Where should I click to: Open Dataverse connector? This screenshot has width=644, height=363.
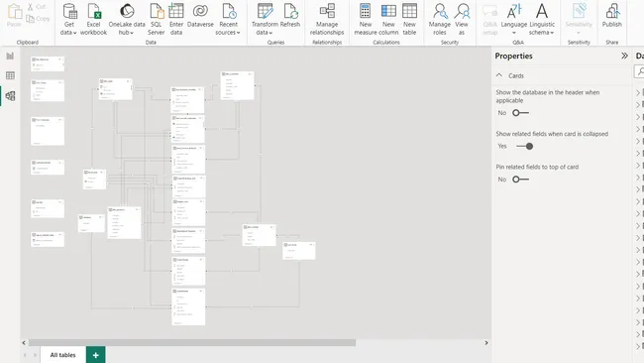(200, 17)
